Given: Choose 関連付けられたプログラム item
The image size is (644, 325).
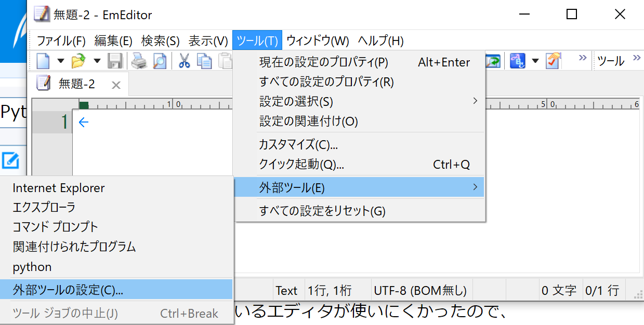Looking at the screenshot, I should [x=116, y=247].
